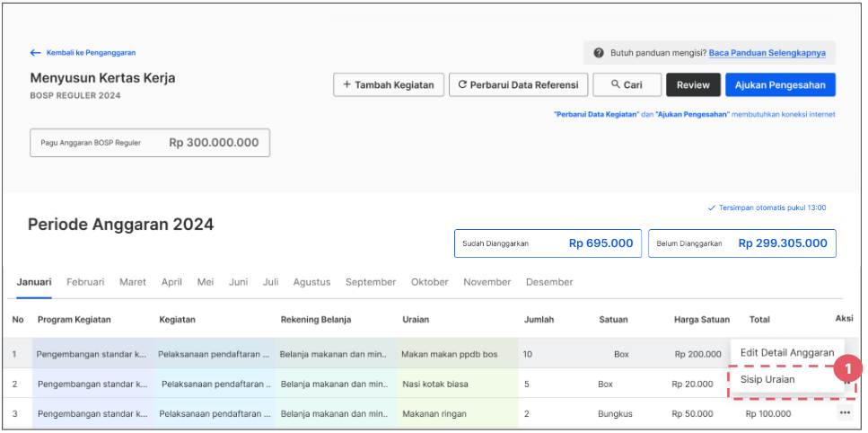Click the Tambah Kegiatan button
This screenshot has height=433, width=868.
[x=389, y=84]
